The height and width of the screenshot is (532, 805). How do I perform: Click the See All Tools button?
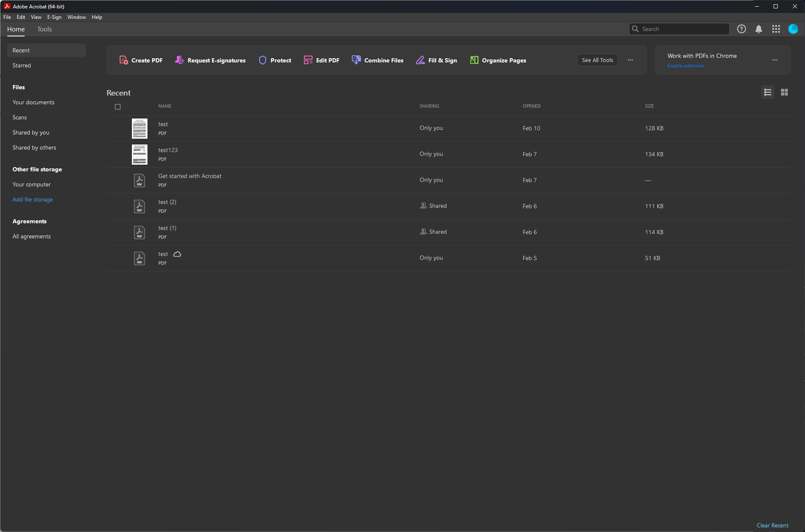[597, 60]
